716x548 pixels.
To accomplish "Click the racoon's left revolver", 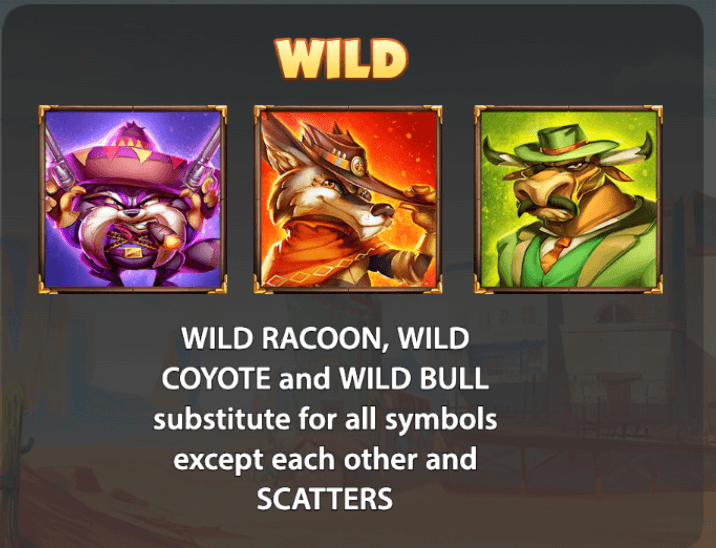I will [57, 160].
